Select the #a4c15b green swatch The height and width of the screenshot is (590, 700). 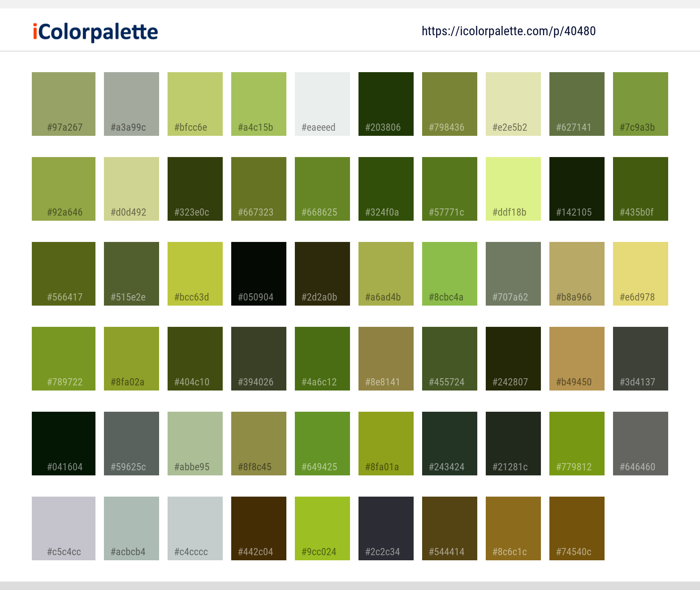coord(259,104)
